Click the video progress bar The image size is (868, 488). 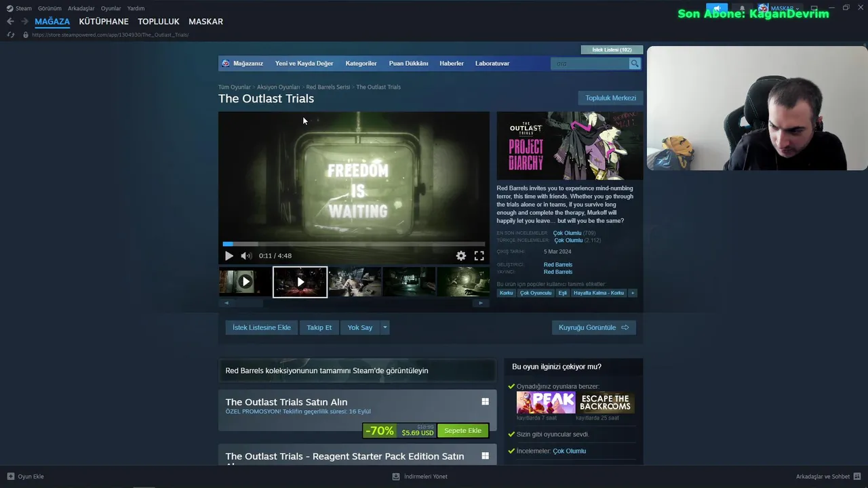click(x=353, y=244)
